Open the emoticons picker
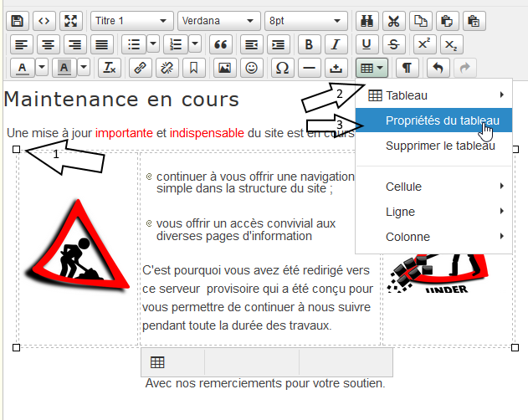The image size is (528, 420). pos(252,68)
